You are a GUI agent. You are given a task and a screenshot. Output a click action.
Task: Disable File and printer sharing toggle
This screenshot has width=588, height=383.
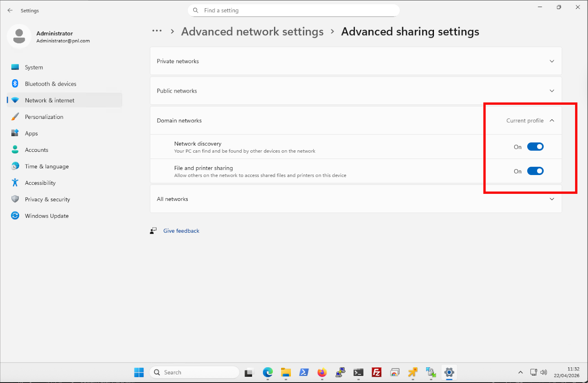coord(535,171)
